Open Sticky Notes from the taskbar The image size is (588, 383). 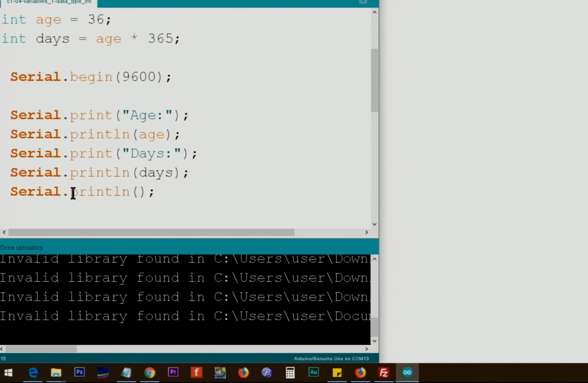(x=337, y=373)
